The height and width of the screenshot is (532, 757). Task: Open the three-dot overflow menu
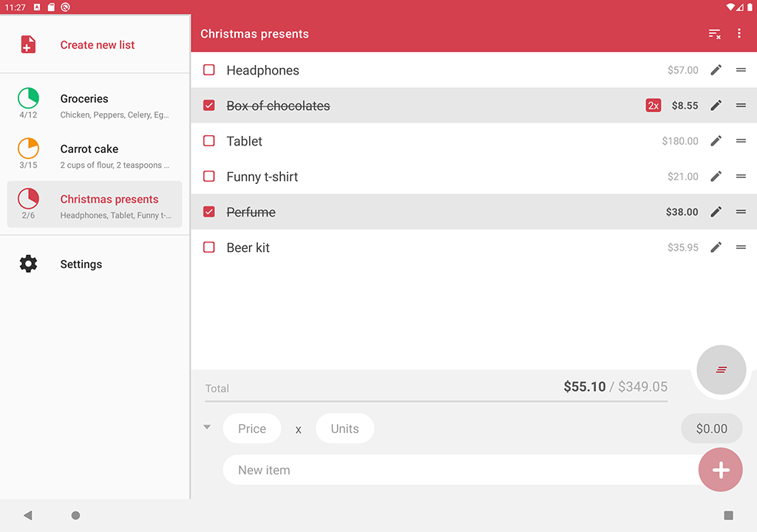click(739, 34)
